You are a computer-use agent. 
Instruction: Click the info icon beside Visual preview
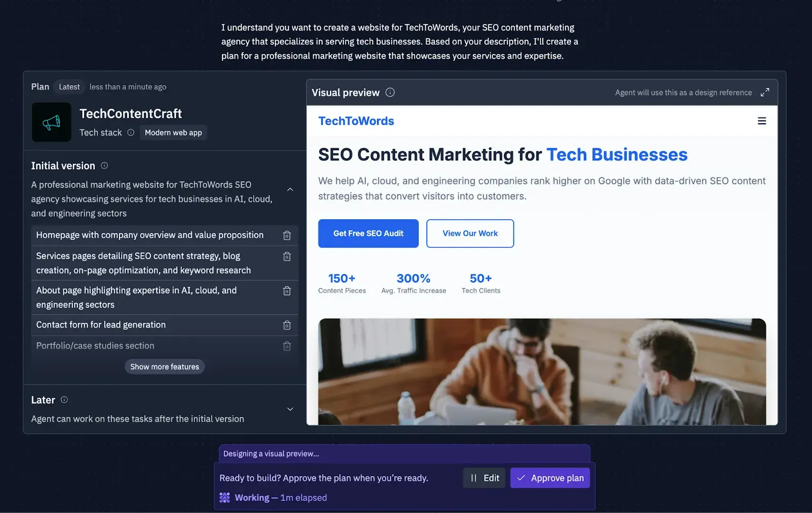pos(390,92)
